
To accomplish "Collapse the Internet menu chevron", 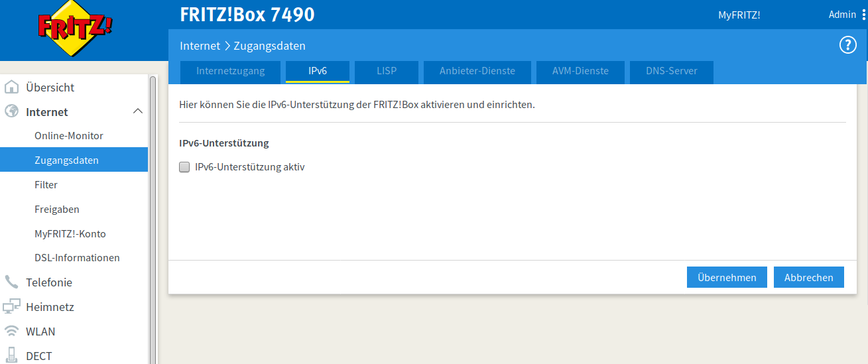I will (138, 111).
